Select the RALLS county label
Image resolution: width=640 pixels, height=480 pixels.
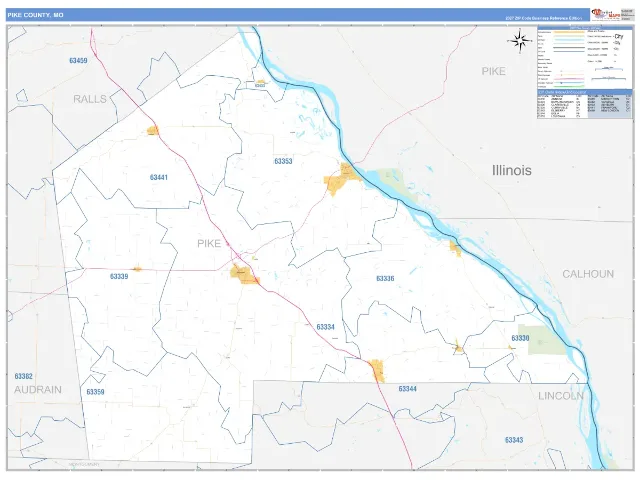pos(90,99)
